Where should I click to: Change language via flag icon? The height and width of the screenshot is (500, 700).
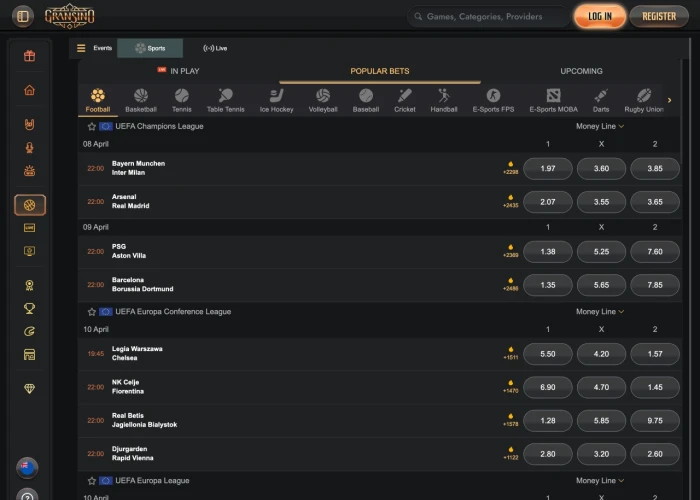(27, 467)
